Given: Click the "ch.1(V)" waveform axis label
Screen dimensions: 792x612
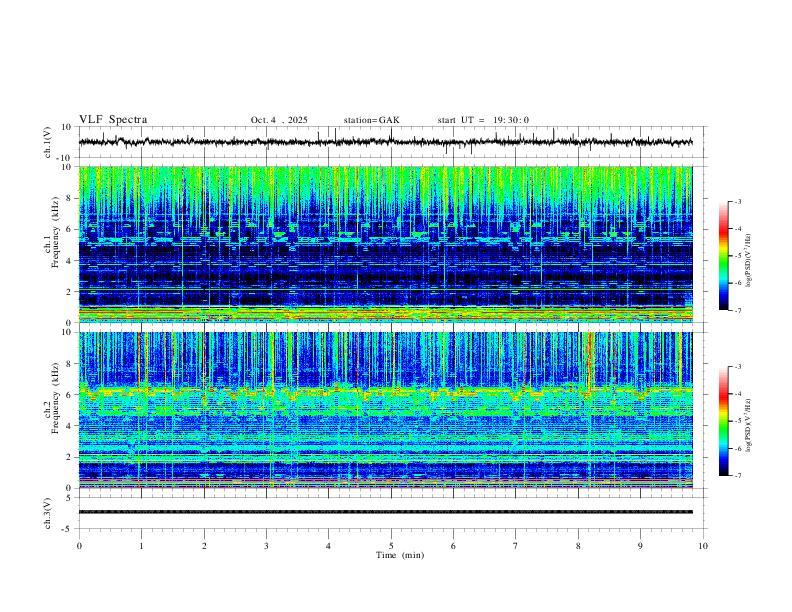Looking at the screenshot, I should pyautogui.click(x=48, y=142).
